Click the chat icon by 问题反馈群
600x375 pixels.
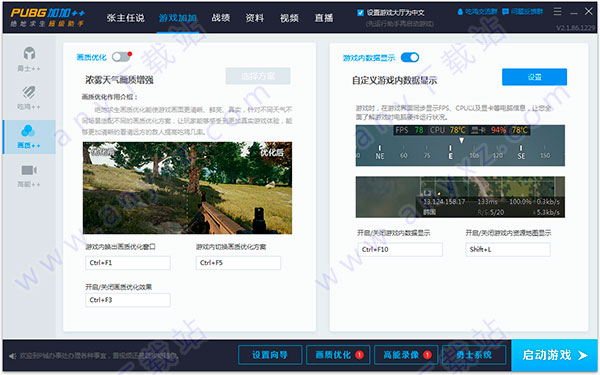505,12
